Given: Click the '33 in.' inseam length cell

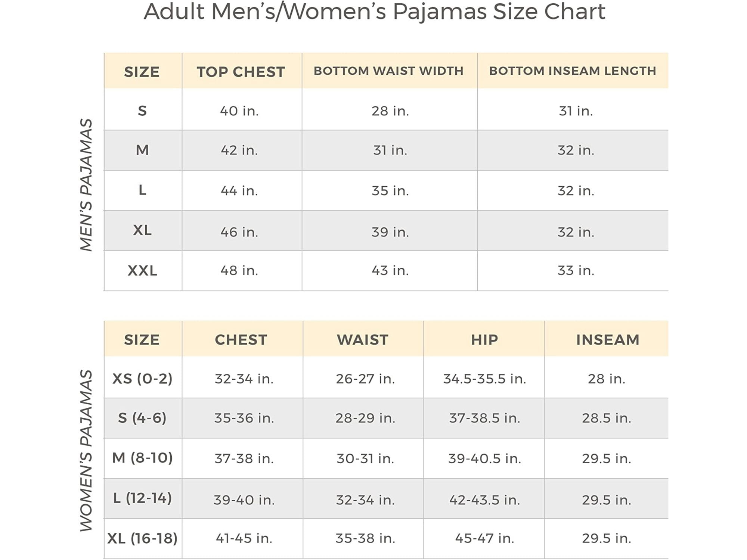Looking at the screenshot, I should 576,271.
